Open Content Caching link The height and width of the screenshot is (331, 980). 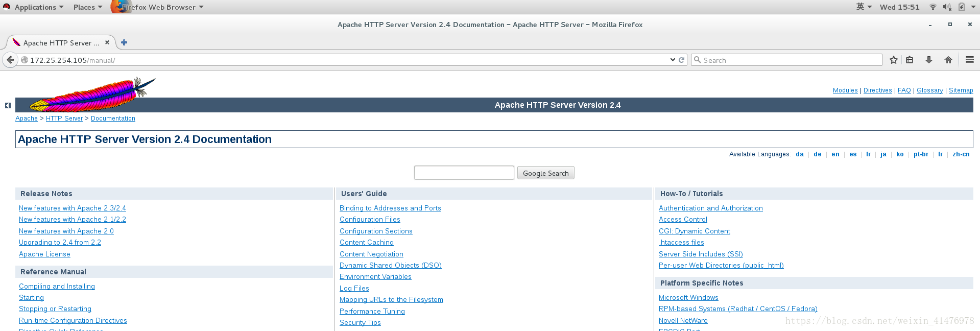(x=367, y=242)
